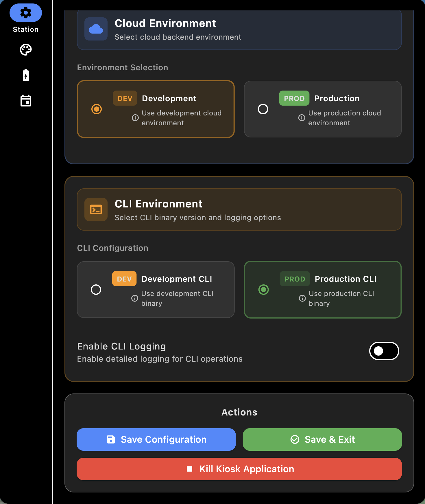This screenshot has height=504, width=425.
Task: Click 'Enable detailed logging for CLI operations' text
Action: 160,359
